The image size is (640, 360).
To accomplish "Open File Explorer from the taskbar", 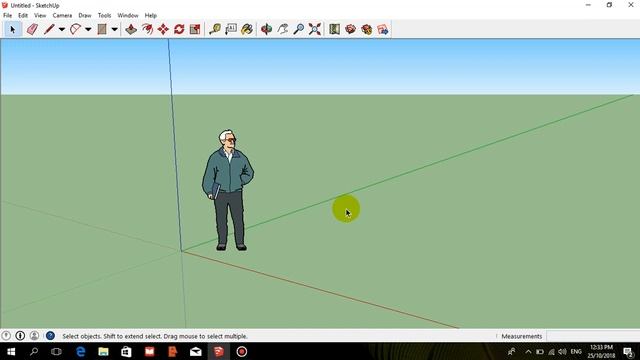I will pyautogui.click(x=103, y=351).
